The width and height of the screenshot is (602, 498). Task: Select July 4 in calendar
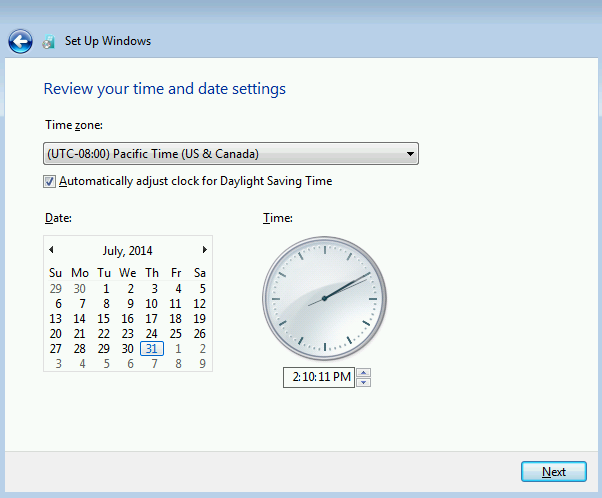click(x=178, y=288)
